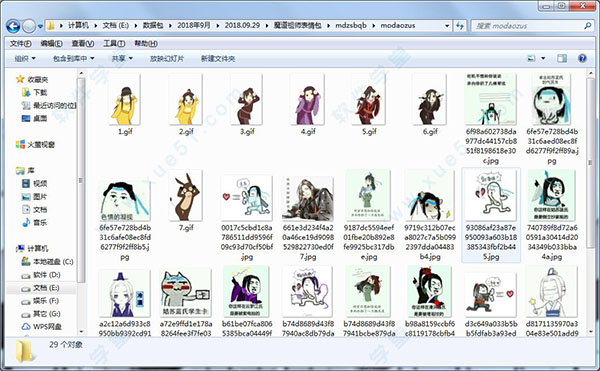600x371 pixels.
Task: Click 数据包 in address breadcrumb
Action: click(x=153, y=26)
